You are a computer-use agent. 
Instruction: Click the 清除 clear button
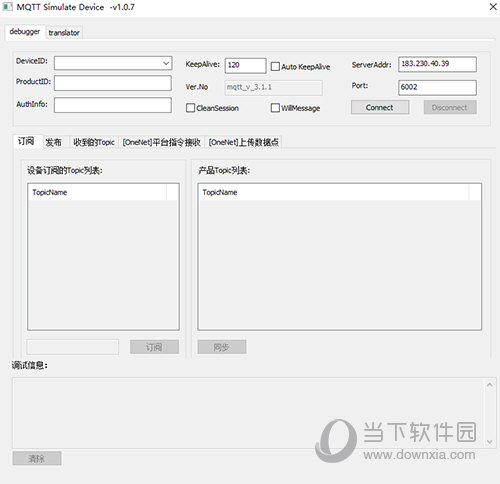click(37, 458)
